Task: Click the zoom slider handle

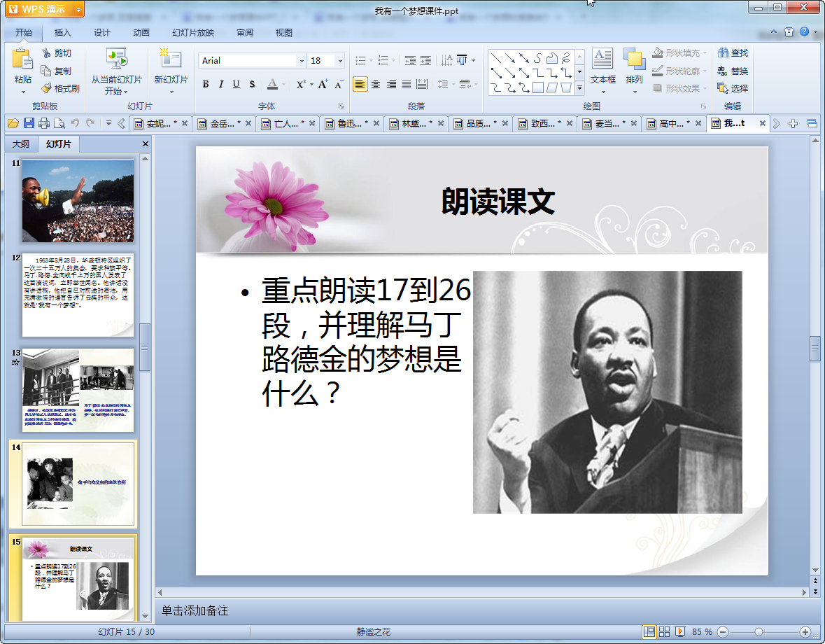Action: pyautogui.click(x=759, y=632)
